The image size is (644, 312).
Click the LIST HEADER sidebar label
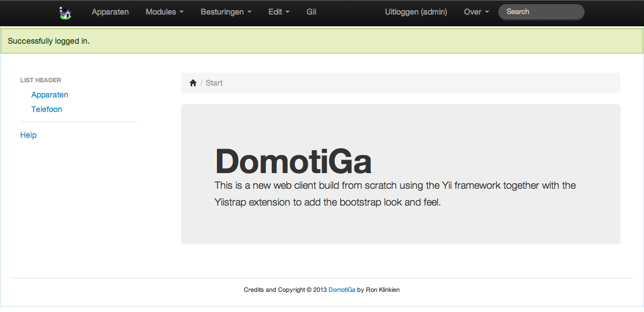(x=40, y=80)
